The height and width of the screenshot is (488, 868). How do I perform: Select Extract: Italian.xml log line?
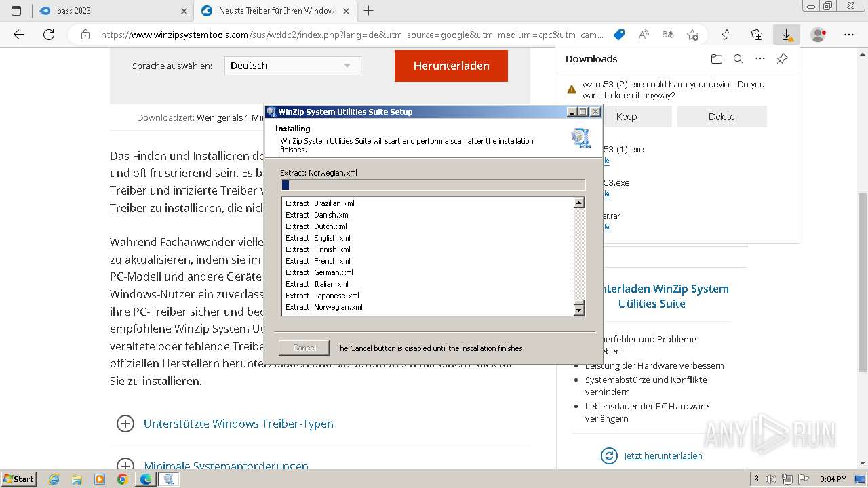pyautogui.click(x=317, y=284)
